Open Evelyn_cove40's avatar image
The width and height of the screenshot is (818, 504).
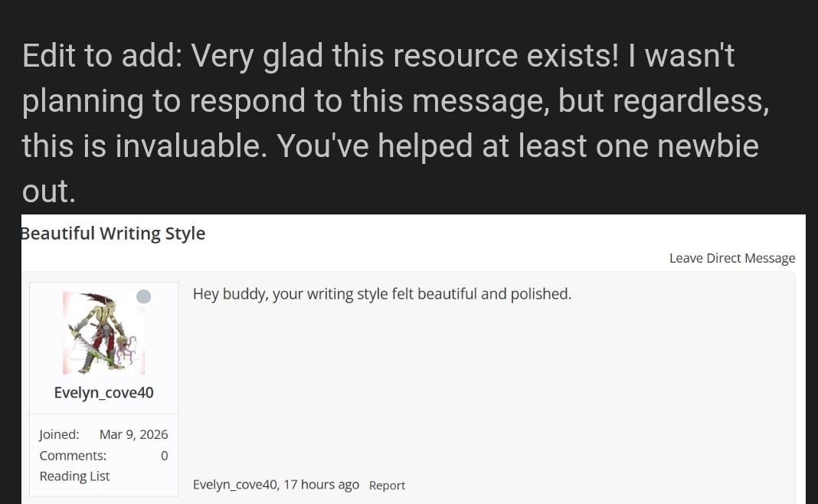pos(103,333)
